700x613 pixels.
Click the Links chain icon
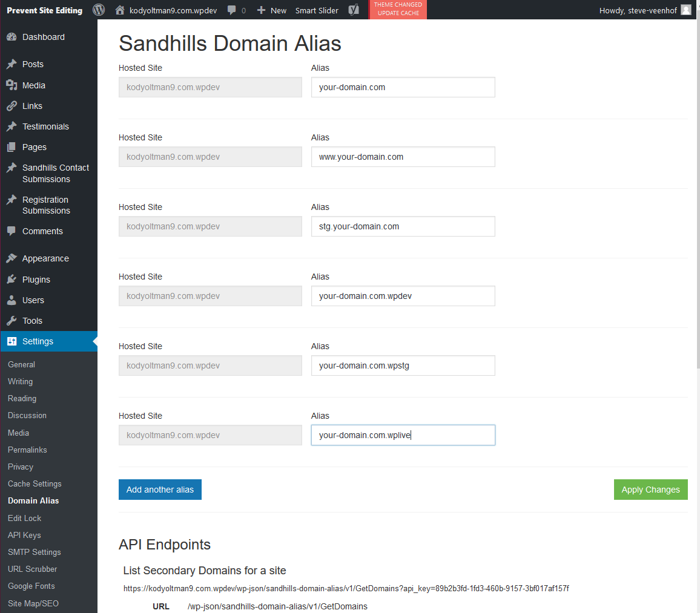[x=12, y=106]
